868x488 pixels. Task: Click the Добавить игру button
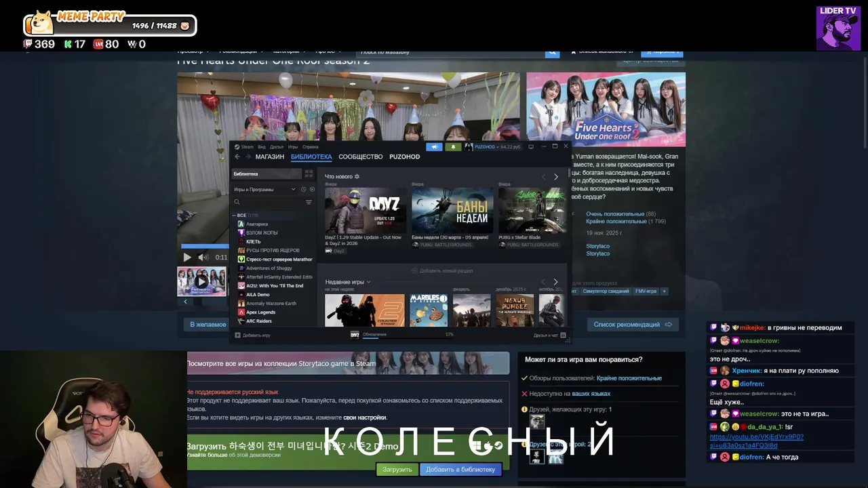252,335
